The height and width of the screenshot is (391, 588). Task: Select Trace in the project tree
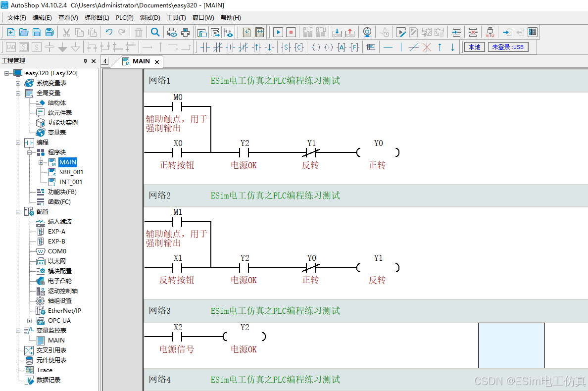[44, 370]
